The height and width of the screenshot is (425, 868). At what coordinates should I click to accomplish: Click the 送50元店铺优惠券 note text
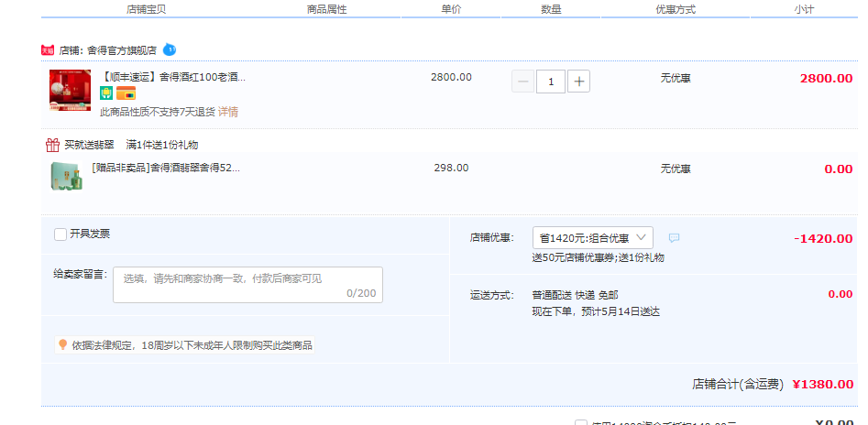click(573, 257)
